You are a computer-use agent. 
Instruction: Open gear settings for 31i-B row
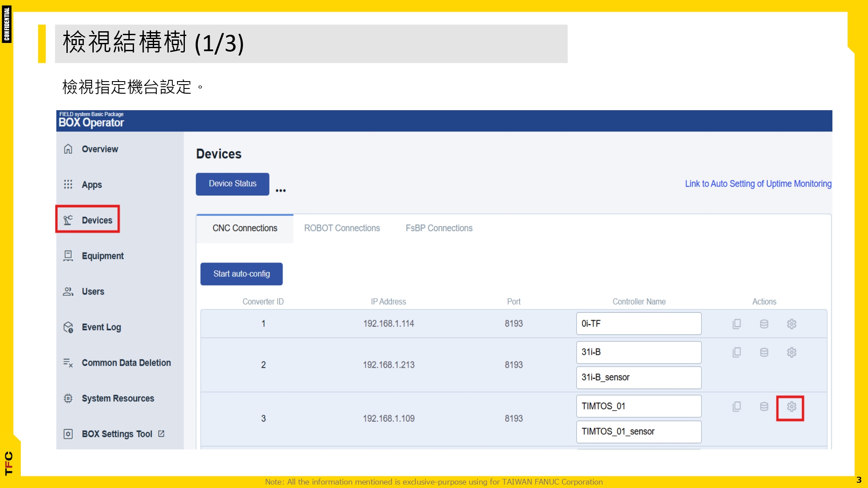point(792,352)
